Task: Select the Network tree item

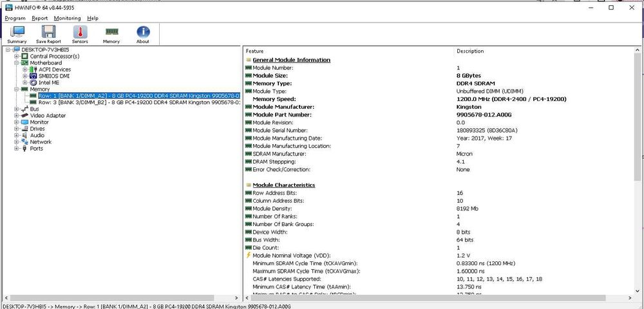Action: pyautogui.click(x=41, y=142)
